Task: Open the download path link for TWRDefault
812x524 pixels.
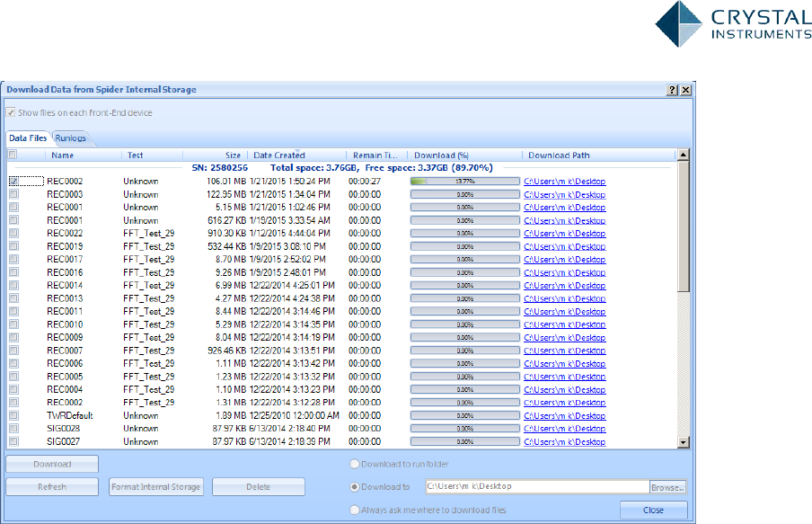Action: tap(564, 415)
